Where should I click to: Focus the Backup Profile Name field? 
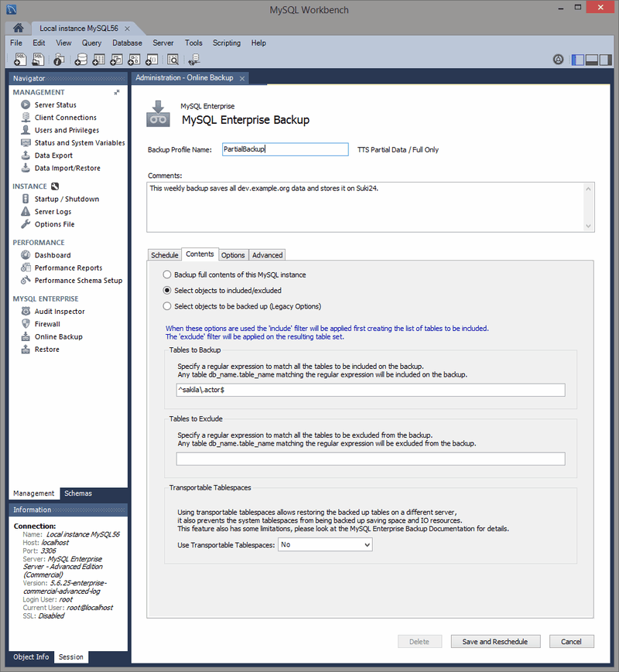(x=286, y=149)
